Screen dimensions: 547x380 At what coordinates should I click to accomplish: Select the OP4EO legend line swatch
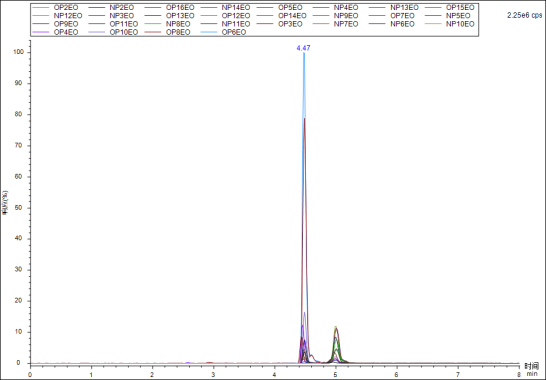pos(41,32)
